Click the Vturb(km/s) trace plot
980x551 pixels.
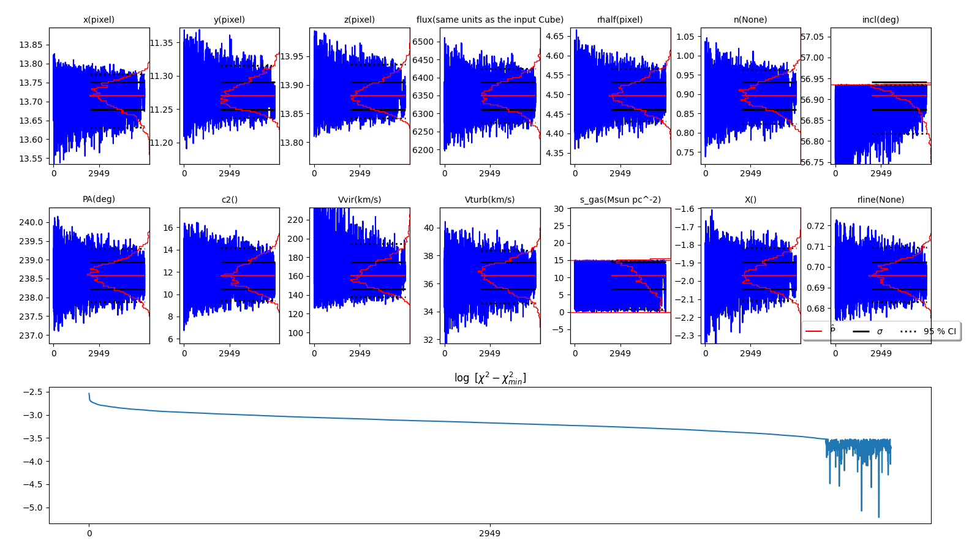tap(489, 275)
